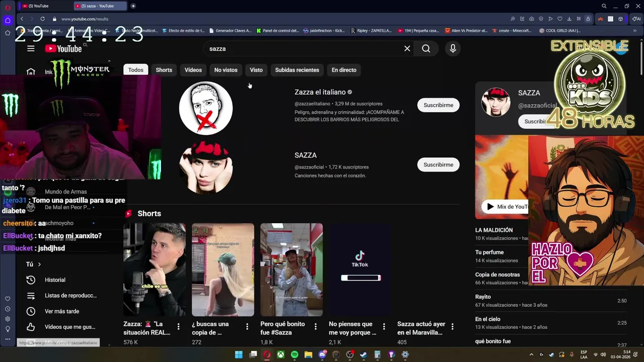Click the YouTube logo
Viewport: 644px width, 362px height.
click(63, 48)
